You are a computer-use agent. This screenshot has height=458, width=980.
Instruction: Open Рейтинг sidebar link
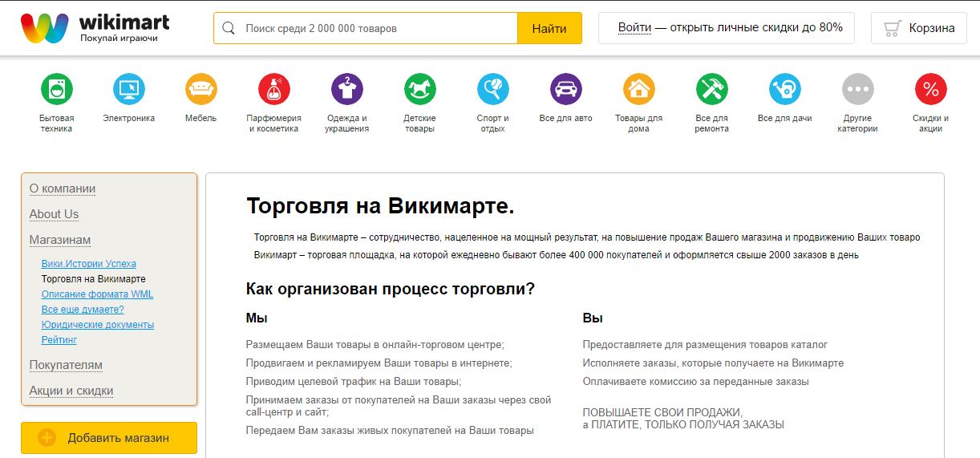point(59,340)
